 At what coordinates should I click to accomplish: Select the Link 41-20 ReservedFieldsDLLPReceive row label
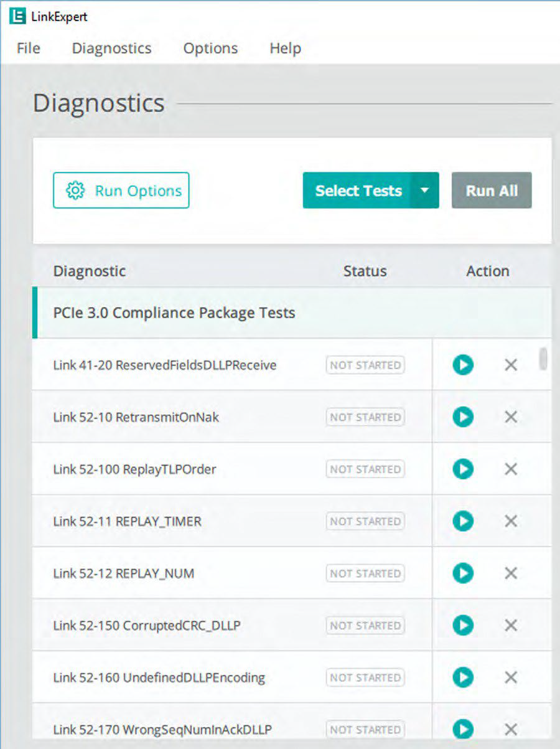pos(165,365)
